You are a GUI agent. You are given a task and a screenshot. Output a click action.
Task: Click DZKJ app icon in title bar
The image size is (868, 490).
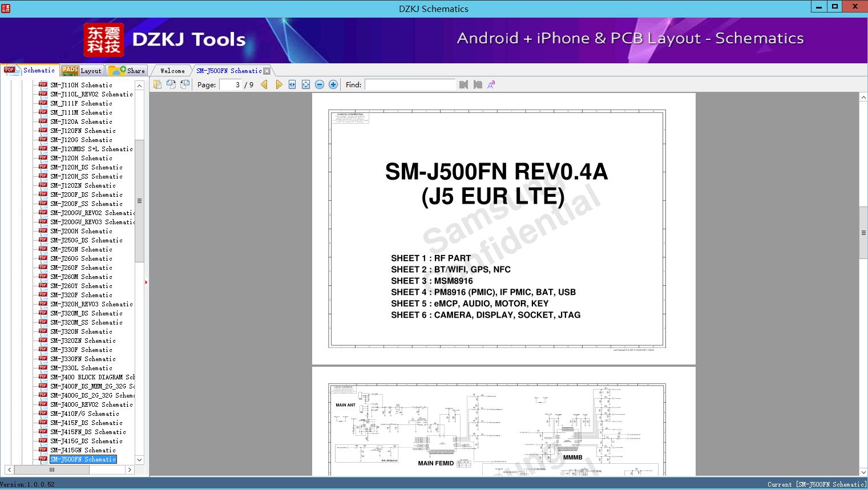click(6, 8)
